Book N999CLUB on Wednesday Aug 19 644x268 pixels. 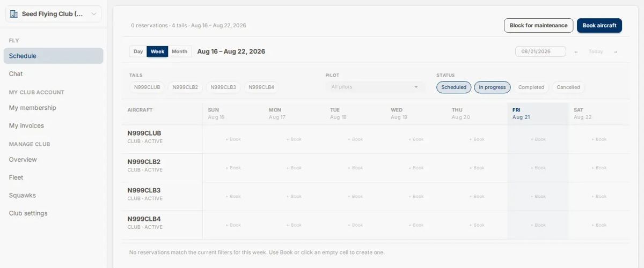pyautogui.click(x=416, y=139)
